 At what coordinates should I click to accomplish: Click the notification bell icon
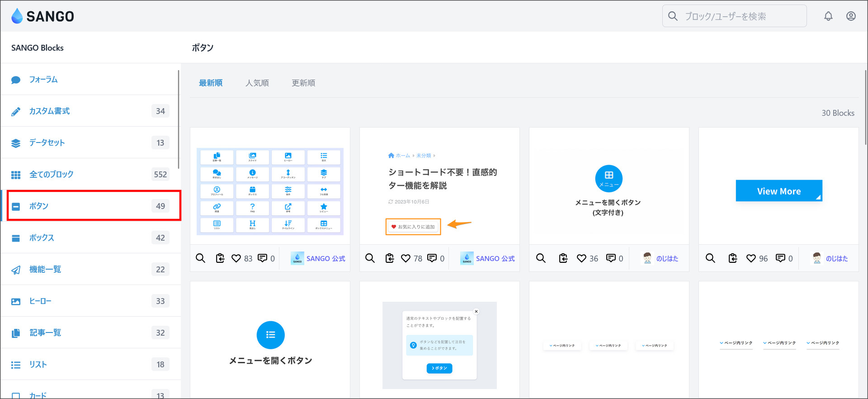pyautogui.click(x=828, y=16)
